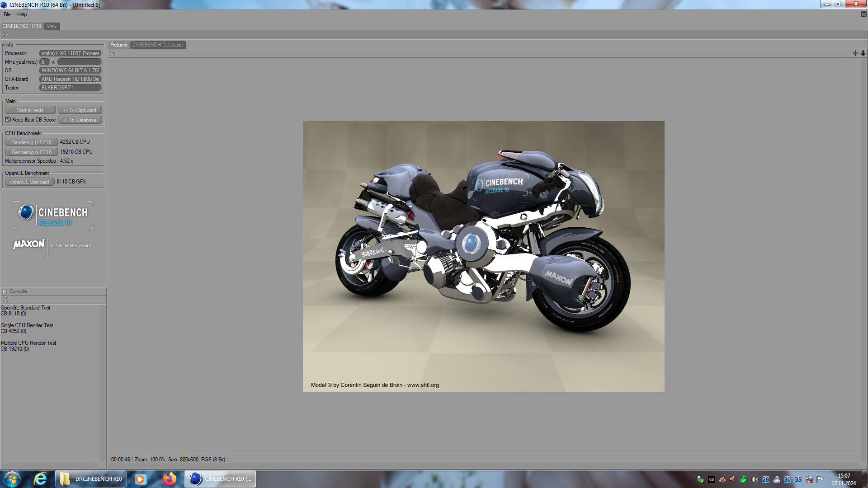Screen dimensions: 868x488
Task: Click the fullscreen layout icon below title bar
Action: (863, 14)
